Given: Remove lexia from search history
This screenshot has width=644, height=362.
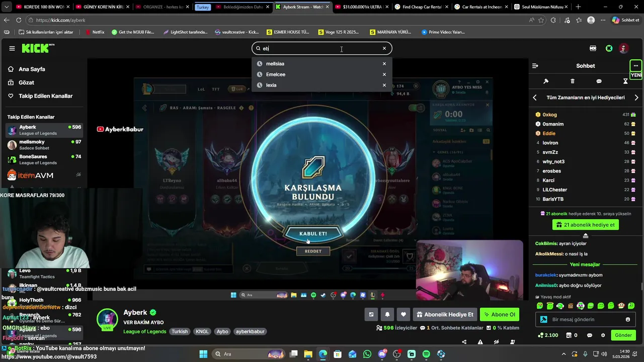Looking at the screenshot, I should point(384,85).
